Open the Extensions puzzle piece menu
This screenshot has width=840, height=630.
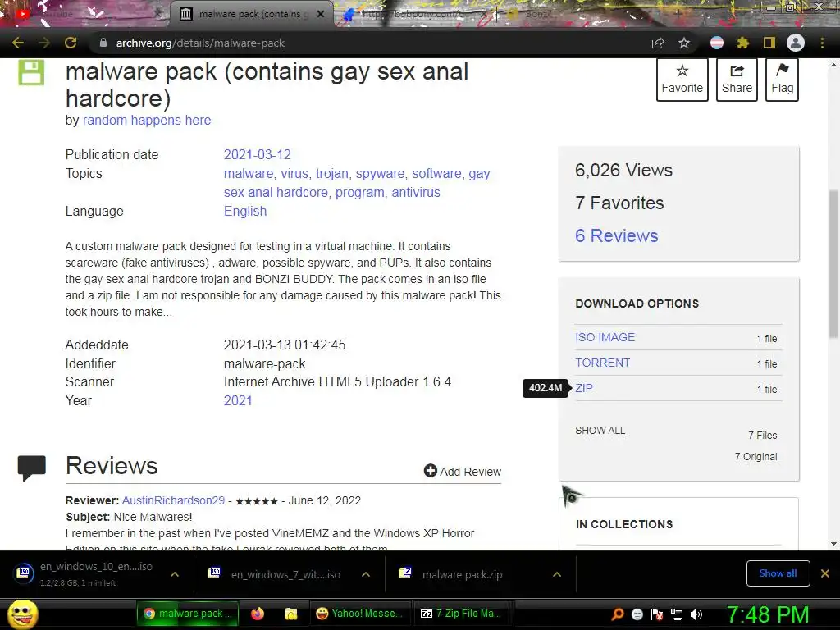pos(743,43)
